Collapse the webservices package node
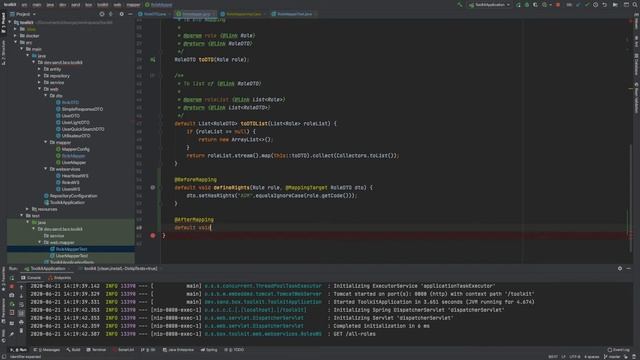640x360 pixels. point(46,169)
